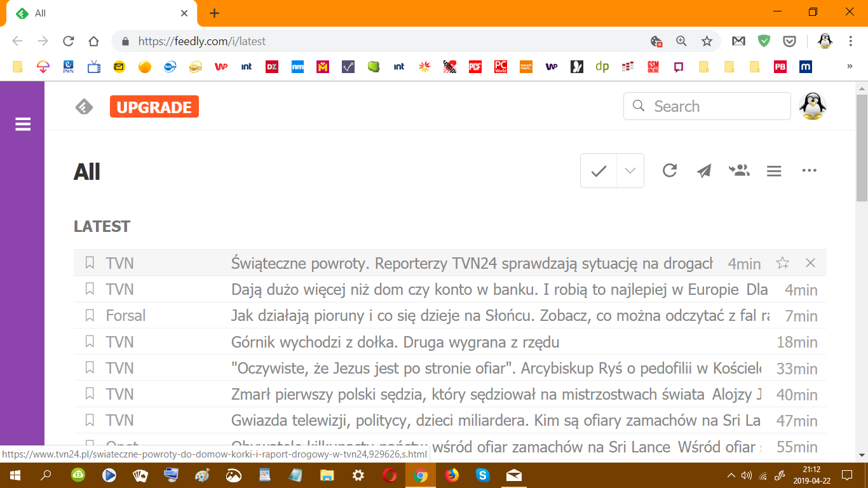Viewport: 868px width, 488px height.
Task: Open the Windows Start menu
Action: pyautogui.click(x=15, y=475)
